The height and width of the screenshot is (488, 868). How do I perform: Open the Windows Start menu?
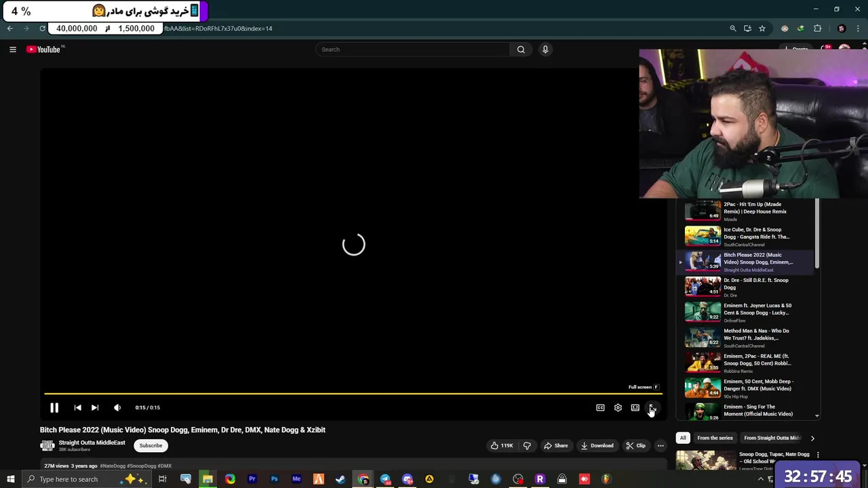click(x=10, y=479)
